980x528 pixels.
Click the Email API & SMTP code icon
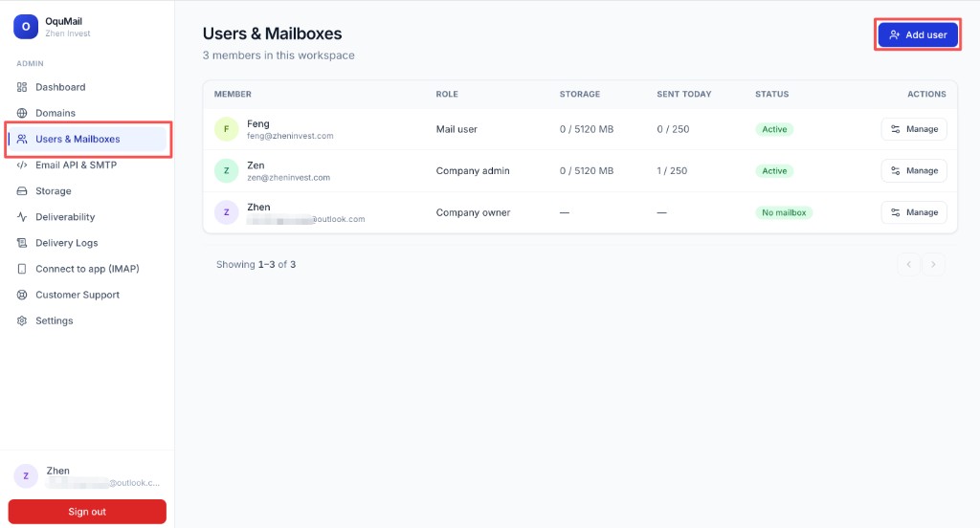coord(22,165)
